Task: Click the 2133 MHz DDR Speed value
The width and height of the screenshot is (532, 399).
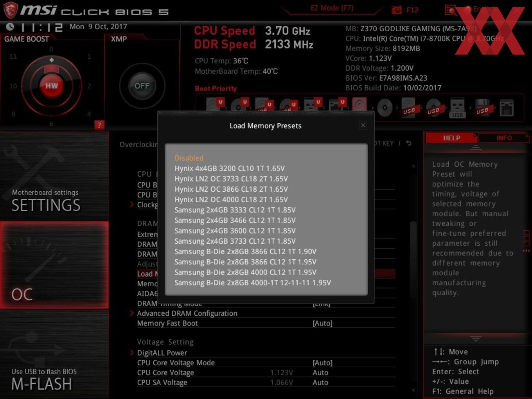Action: (289, 45)
